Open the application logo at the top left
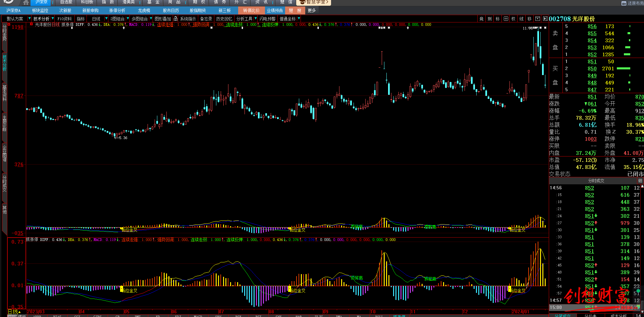 pos(9,2)
